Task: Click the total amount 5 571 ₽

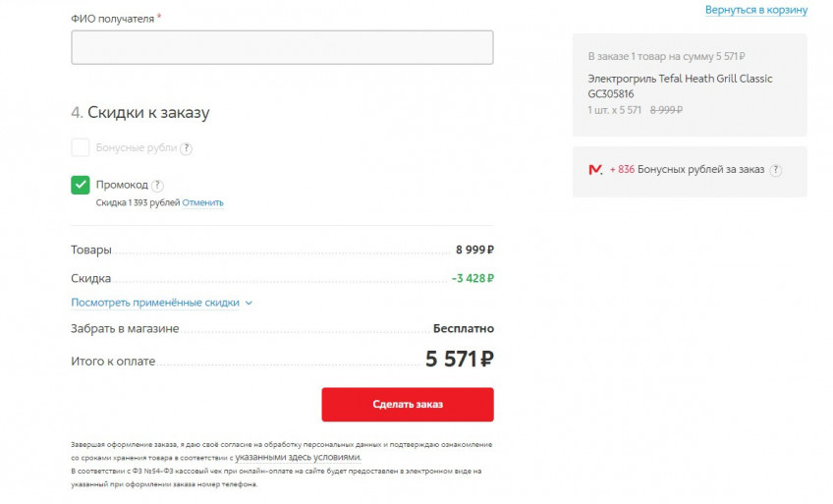Action: tap(459, 360)
